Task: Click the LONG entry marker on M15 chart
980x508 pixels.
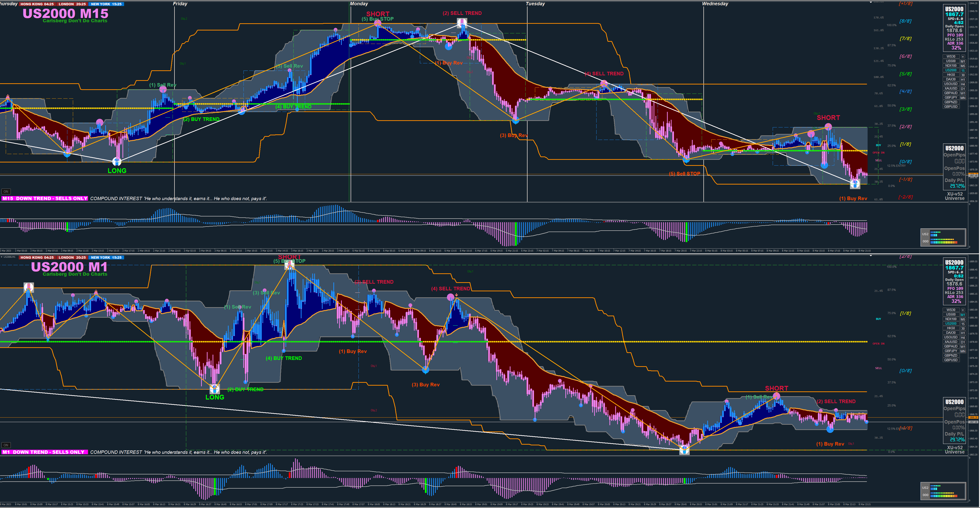Action: [x=117, y=161]
